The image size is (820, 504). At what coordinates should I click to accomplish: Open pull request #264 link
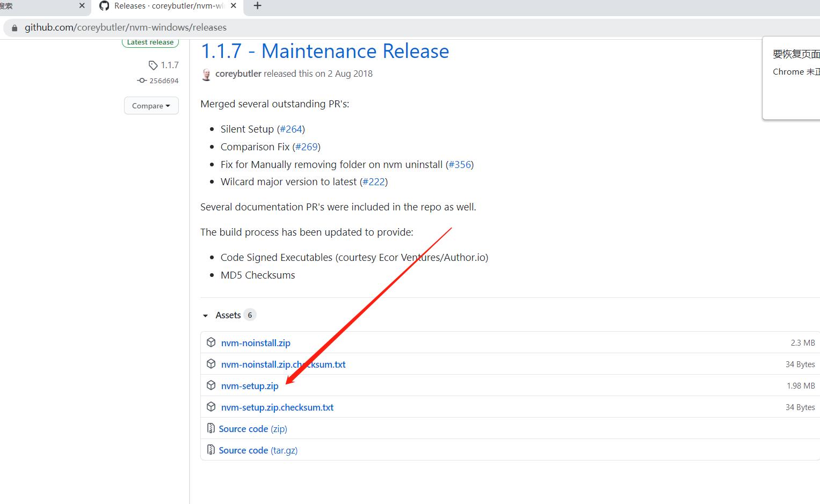click(x=291, y=129)
